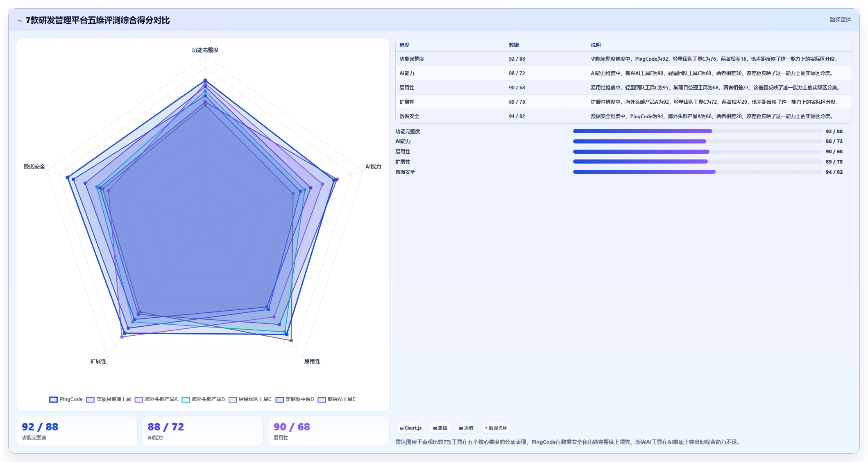Toggle the 海外头部产品A legend swatch
This screenshot has width=868, height=462.
pyautogui.click(x=138, y=399)
